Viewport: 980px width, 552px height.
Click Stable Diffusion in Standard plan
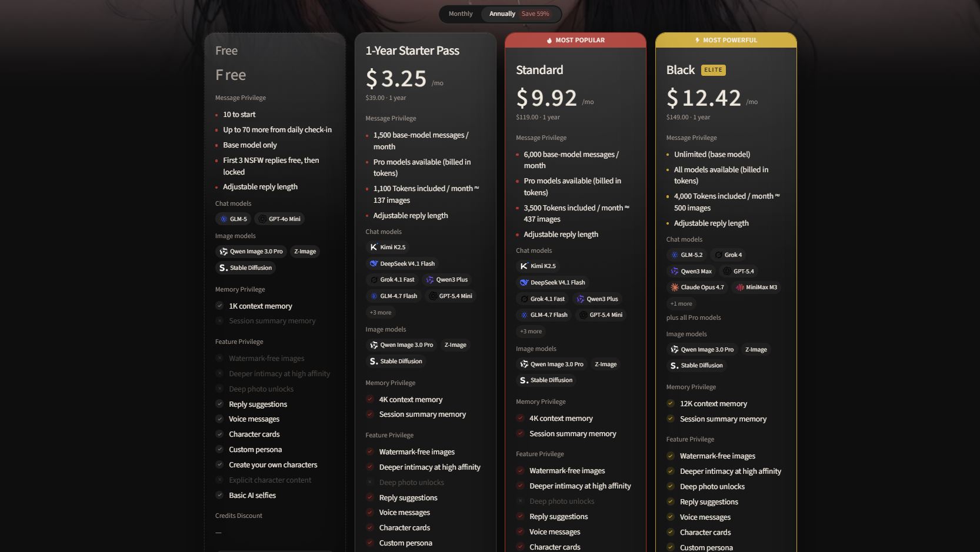tap(546, 380)
